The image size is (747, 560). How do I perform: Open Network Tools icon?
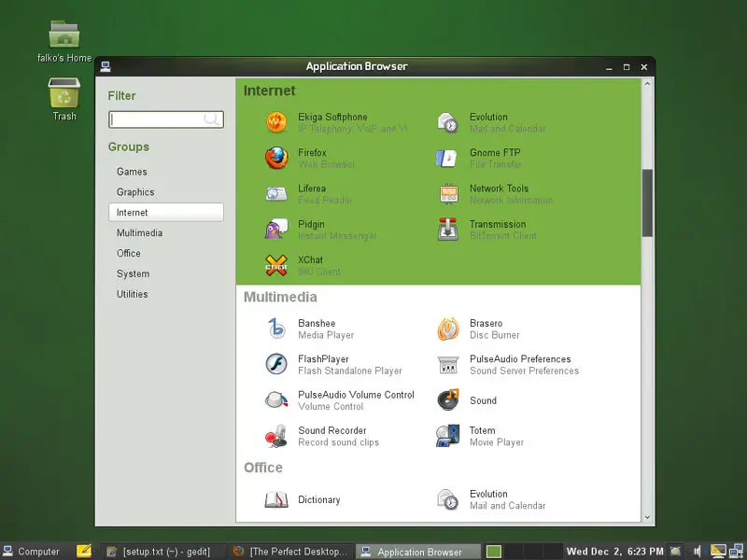tap(448, 194)
